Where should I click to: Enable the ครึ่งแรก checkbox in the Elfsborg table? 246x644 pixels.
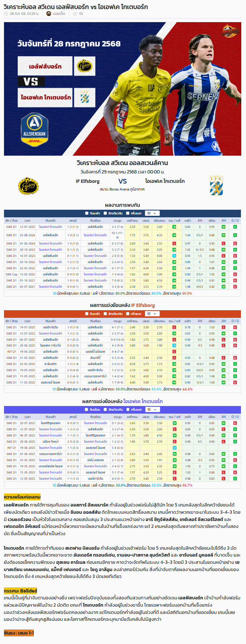pyautogui.click(x=128, y=314)
